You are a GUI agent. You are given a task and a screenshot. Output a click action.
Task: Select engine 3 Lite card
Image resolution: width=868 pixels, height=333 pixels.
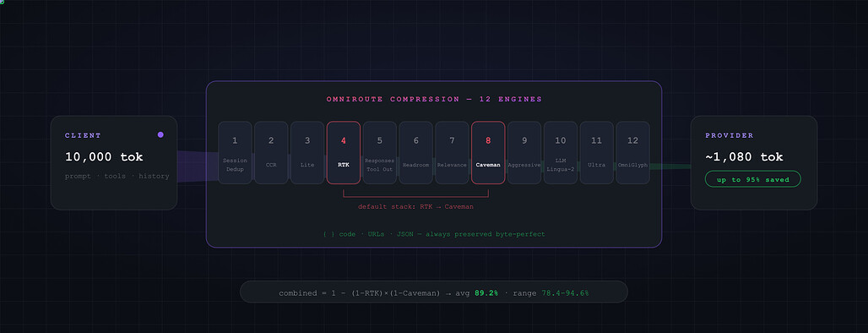click(x=307, y=152)
